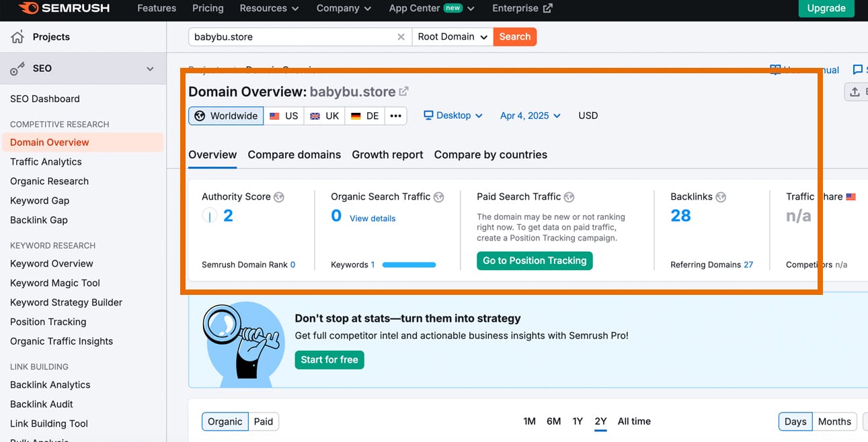
Task: Clear the babybu.store search field
Action: [x=401, y=37]
